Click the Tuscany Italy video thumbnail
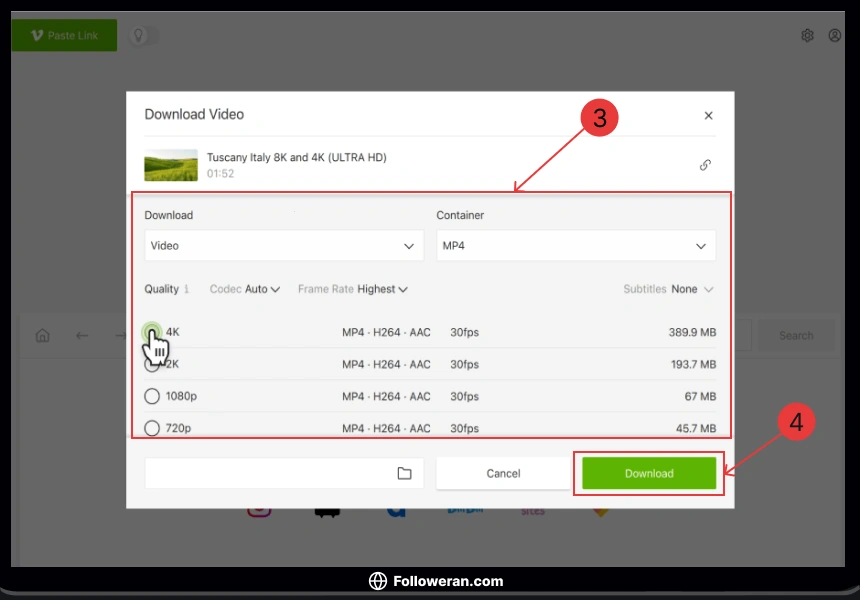 171,165
